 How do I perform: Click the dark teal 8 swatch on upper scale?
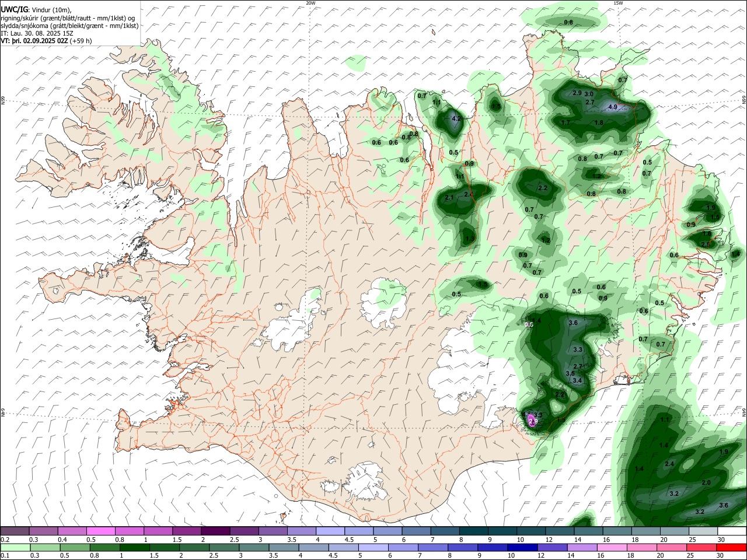(474, 531)
